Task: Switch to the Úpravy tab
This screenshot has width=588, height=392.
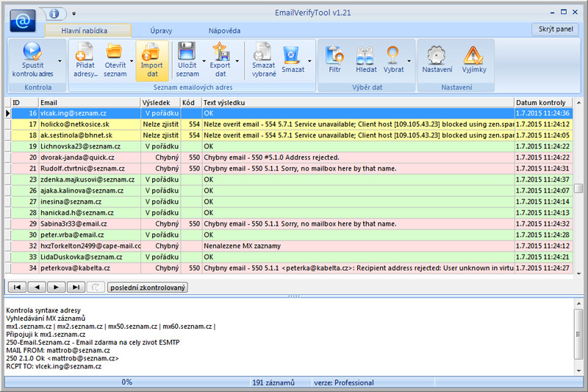Action: [161, 30]
